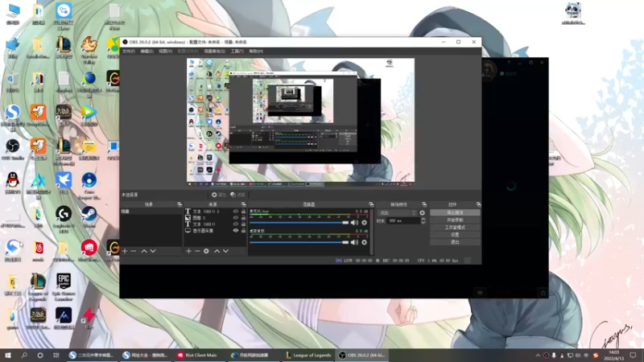This screenshot has height=362, width=644.
Task: Open the scene transition type dropdown
Action: (x=397, y=213)
